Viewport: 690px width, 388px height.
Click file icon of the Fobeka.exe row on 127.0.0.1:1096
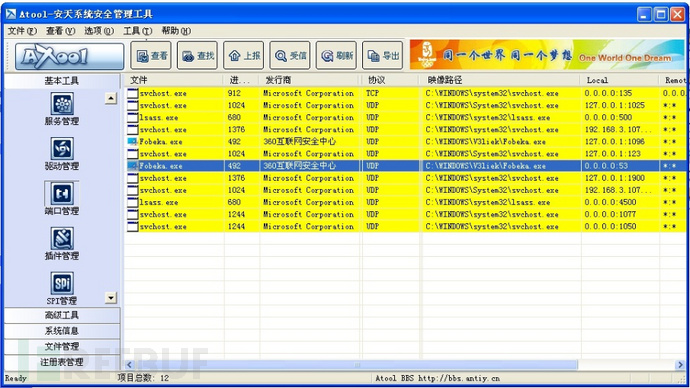(x=132, y=142)
